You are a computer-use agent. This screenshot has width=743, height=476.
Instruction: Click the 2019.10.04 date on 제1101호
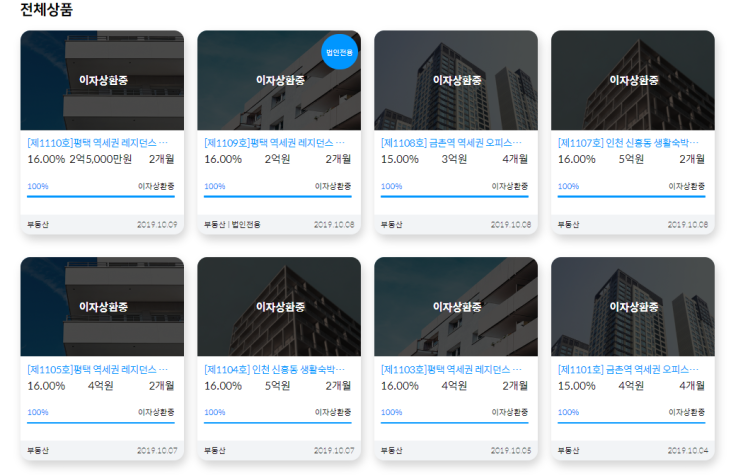point(688,451)
